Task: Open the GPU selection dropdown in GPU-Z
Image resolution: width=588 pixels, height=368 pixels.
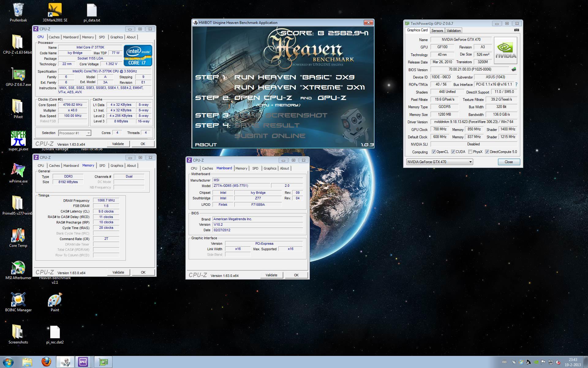Action: [439, 162]
